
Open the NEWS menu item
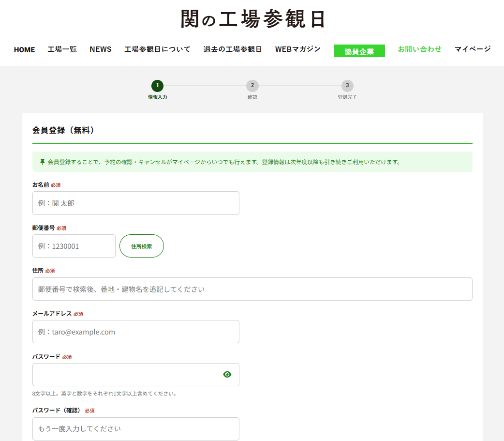(101, 49)
